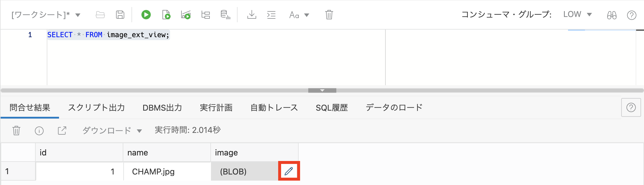This screenshot has width=644, height=185.
Task: Edit the BLOB image with pencil icon
Action: click(x=289, y=171)
